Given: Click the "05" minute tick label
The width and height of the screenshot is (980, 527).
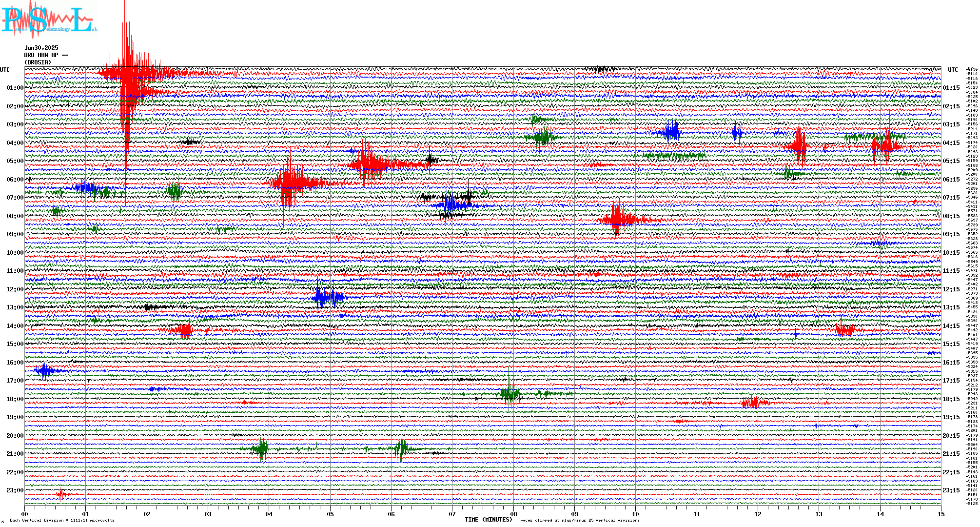Looking at the screenshot, I should click(x=330, y=514).
